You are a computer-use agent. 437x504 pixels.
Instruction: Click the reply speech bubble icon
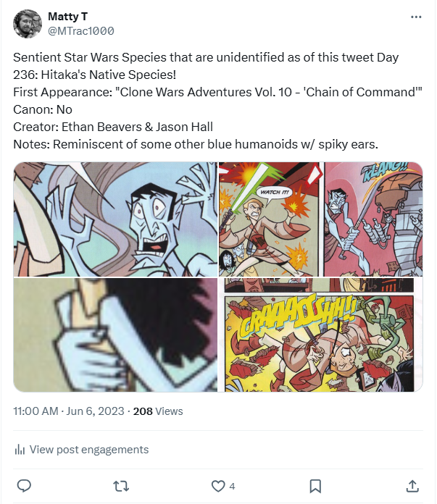(x=24, y=486)
